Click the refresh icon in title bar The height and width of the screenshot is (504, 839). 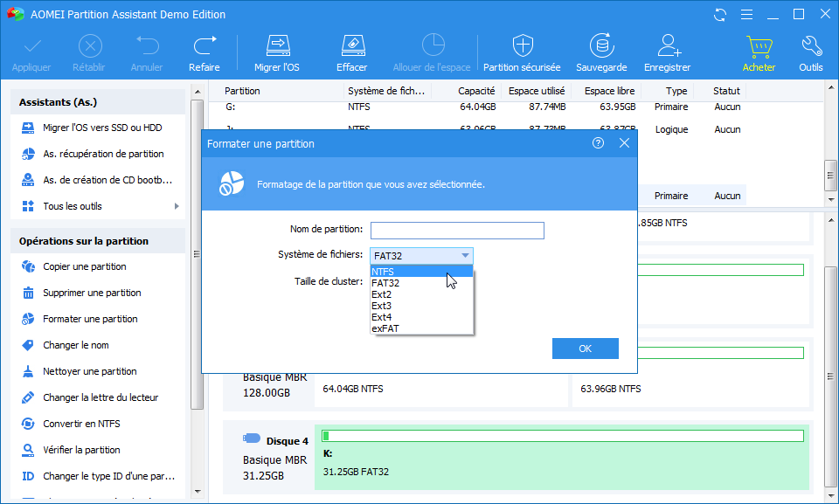(720, 15)
